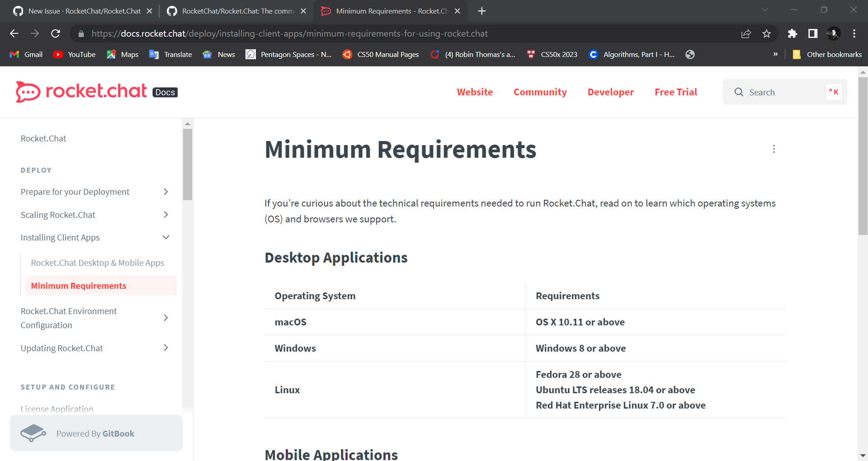Click the browser profile avatar icon
The height and width of the screenshot is (461, 868).
point(834,33)
